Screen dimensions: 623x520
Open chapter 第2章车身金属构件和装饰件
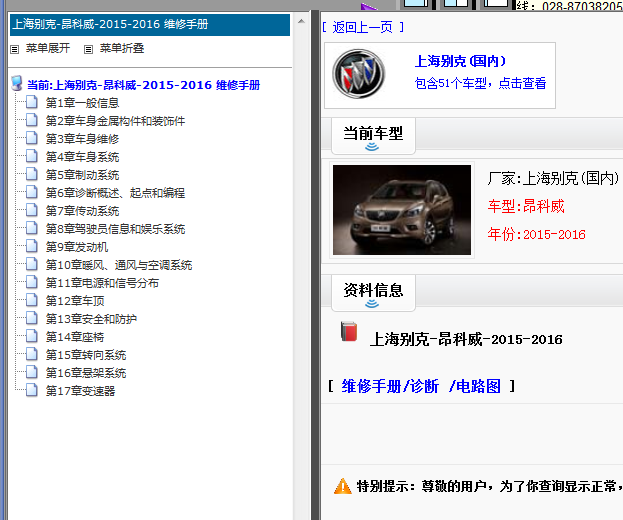coord(115,121)
